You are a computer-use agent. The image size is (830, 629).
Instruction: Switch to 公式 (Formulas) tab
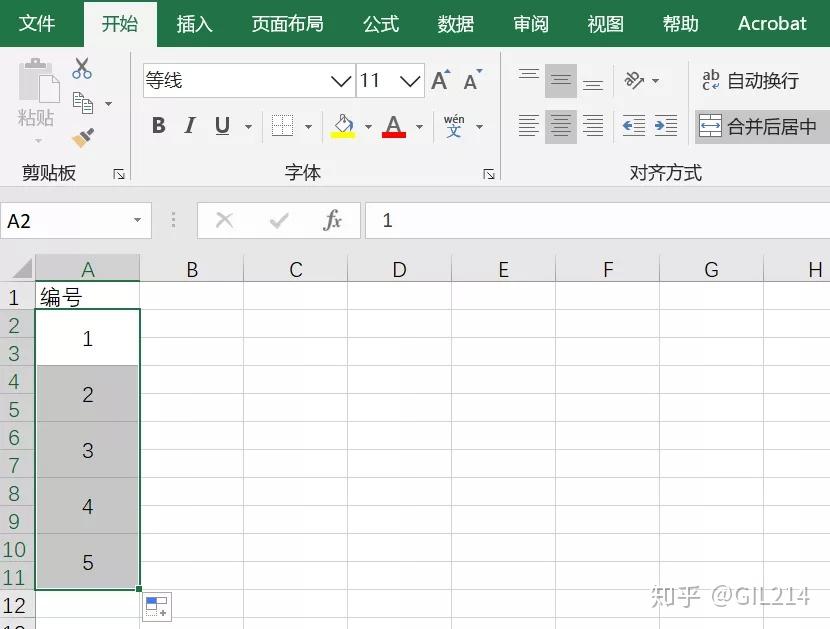(381, 23)
